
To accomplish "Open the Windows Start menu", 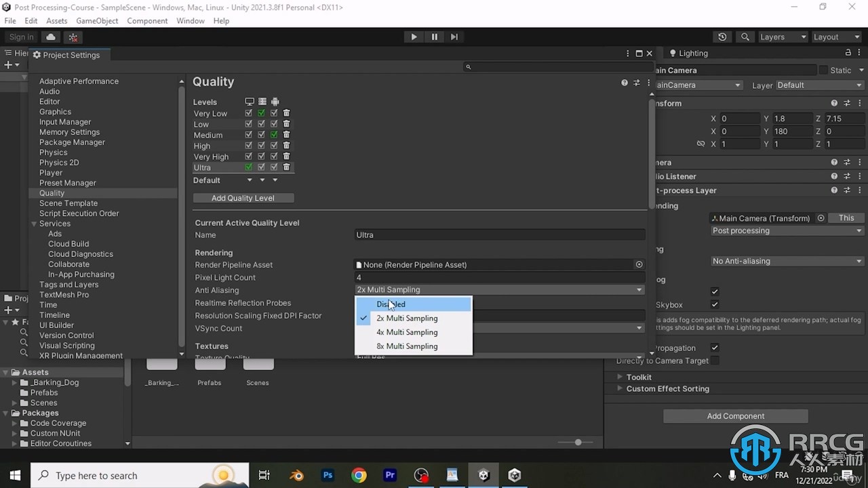I will point(15,475).
